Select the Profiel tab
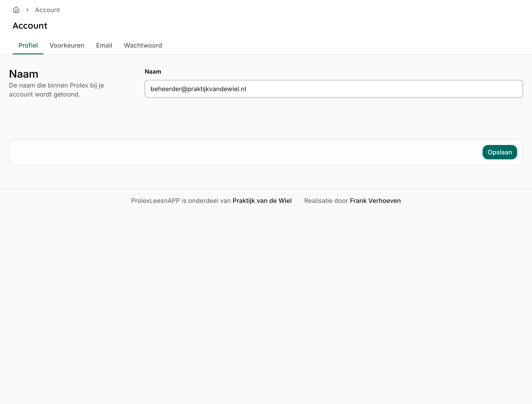The width and height of the screenshot is (532, 404). [28, 45]
